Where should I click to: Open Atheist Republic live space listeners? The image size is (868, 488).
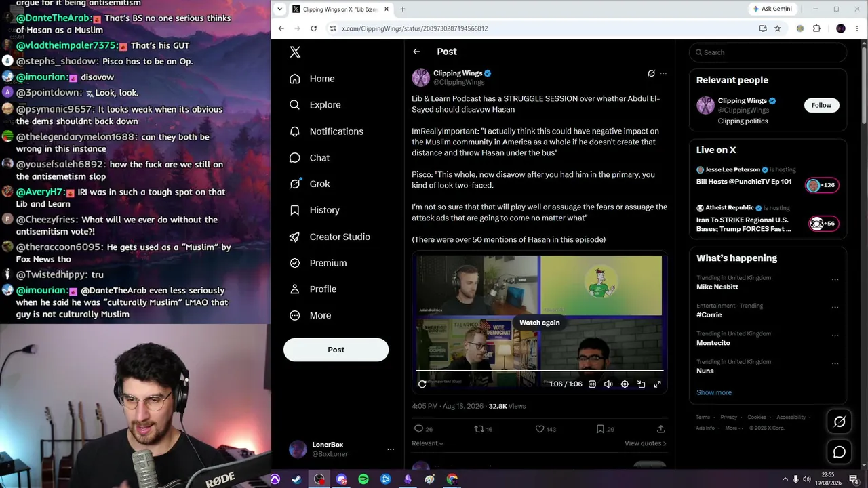point(823,224)
